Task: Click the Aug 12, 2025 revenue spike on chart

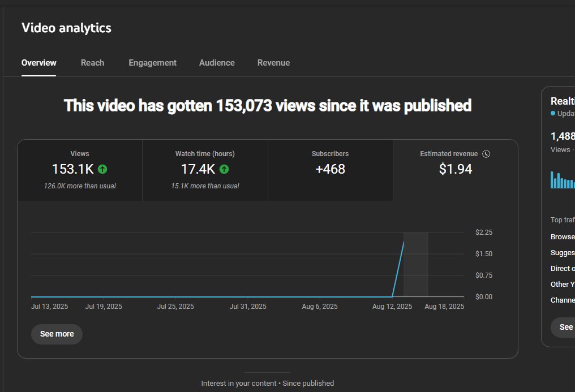Action: click(x=398, y=269)
